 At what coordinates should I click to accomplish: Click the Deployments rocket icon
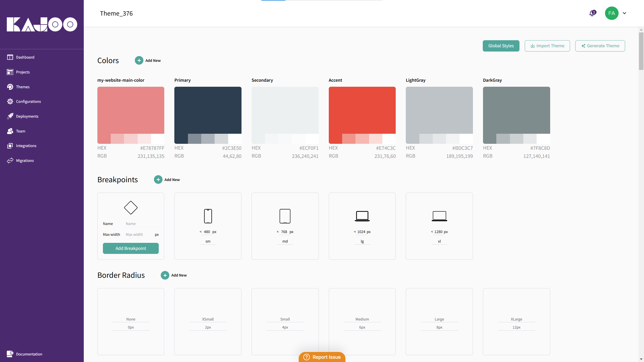click(10, 116)
